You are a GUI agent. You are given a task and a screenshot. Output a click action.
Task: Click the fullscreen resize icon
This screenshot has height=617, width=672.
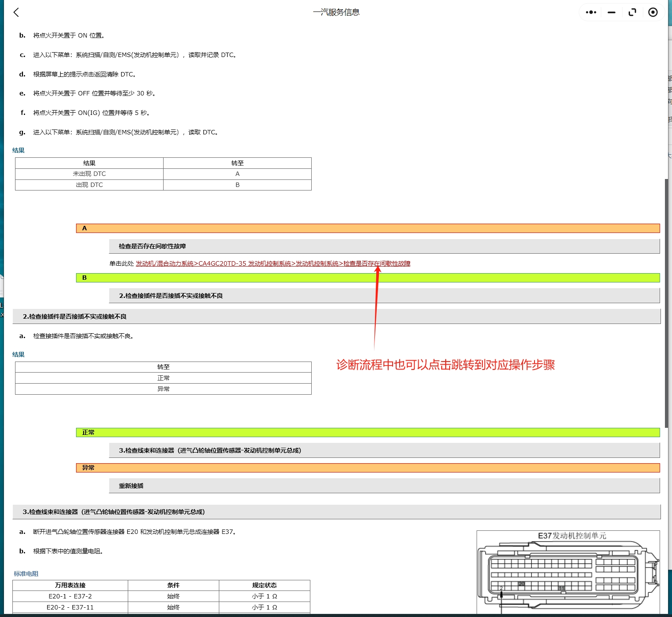(632, 12)
